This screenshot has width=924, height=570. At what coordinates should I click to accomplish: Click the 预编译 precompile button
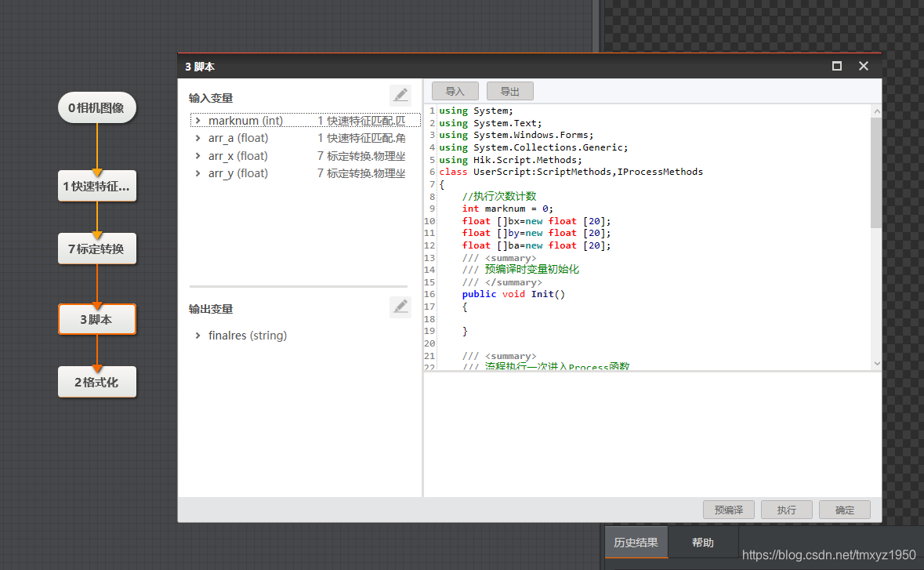pos(728,510)
